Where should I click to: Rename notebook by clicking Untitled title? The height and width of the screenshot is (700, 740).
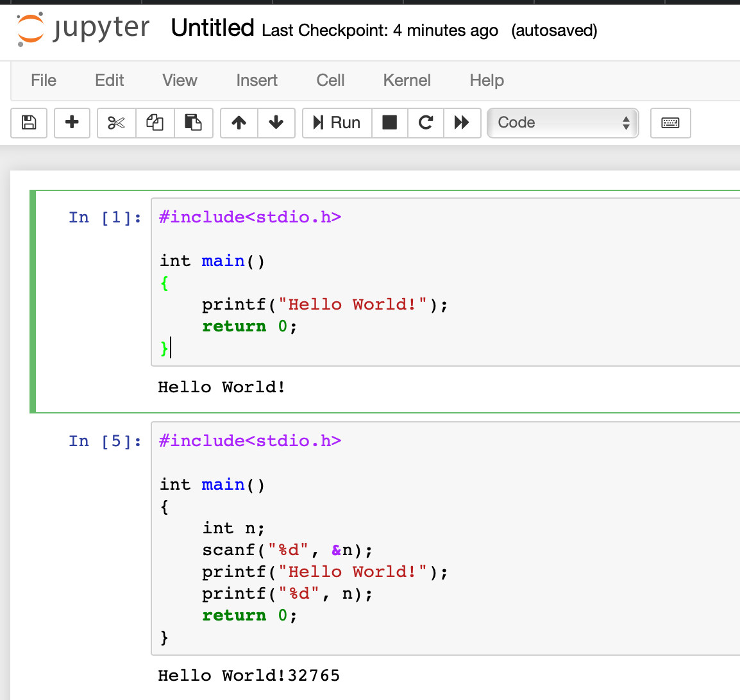212,28
